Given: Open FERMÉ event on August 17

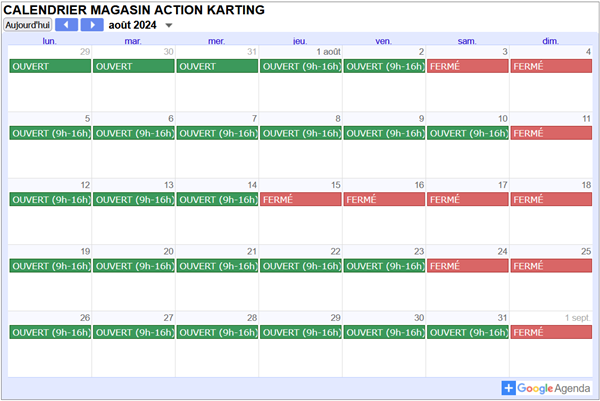Looking at the screenshot, I should 468,199.
